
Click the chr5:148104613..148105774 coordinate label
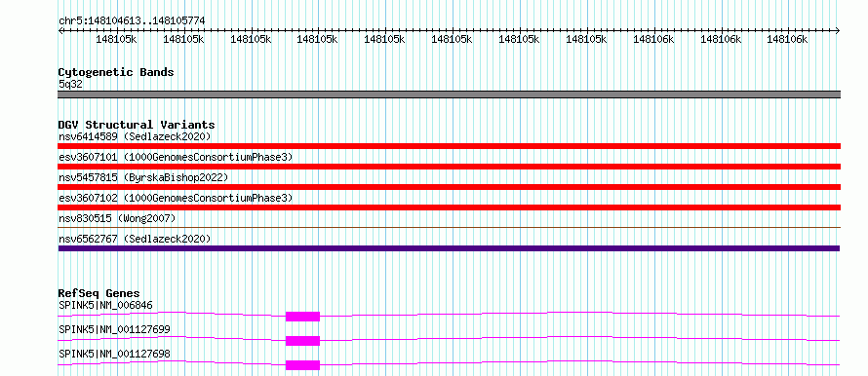[x=132, y=20]
